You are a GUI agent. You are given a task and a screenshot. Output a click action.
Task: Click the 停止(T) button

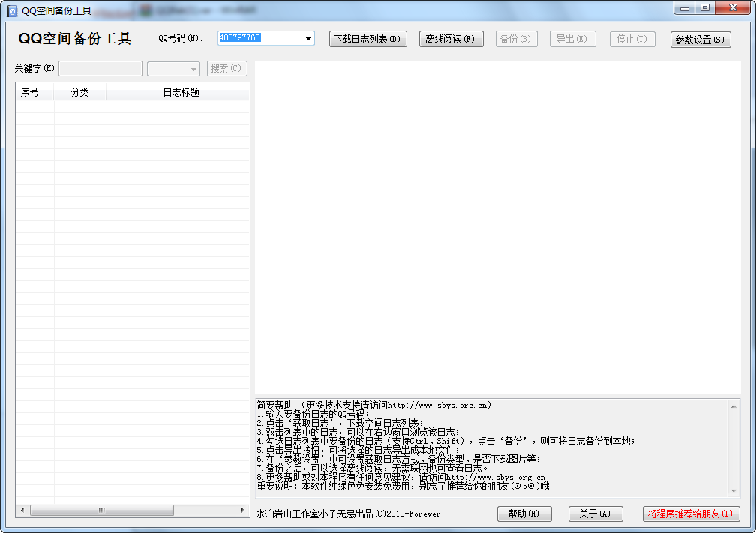[x=632, y=39]
